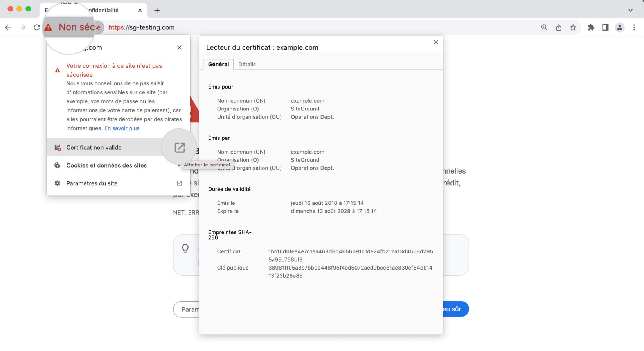Close the site information popup
The width and height of the screenshot is (644, 351).
179,47
